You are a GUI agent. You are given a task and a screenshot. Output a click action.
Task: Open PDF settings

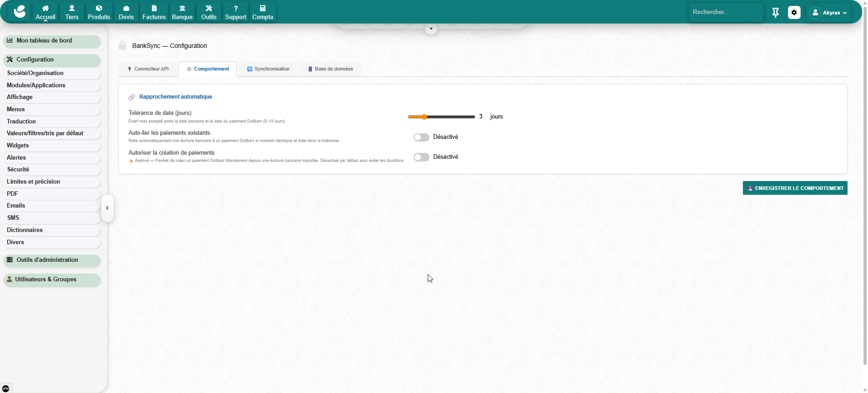(x=52, y=194)
